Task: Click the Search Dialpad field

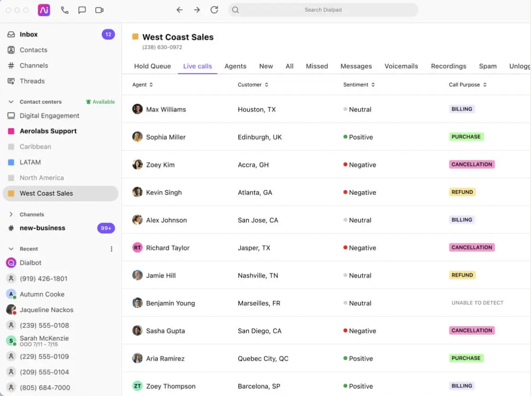Action: [323, 10]
